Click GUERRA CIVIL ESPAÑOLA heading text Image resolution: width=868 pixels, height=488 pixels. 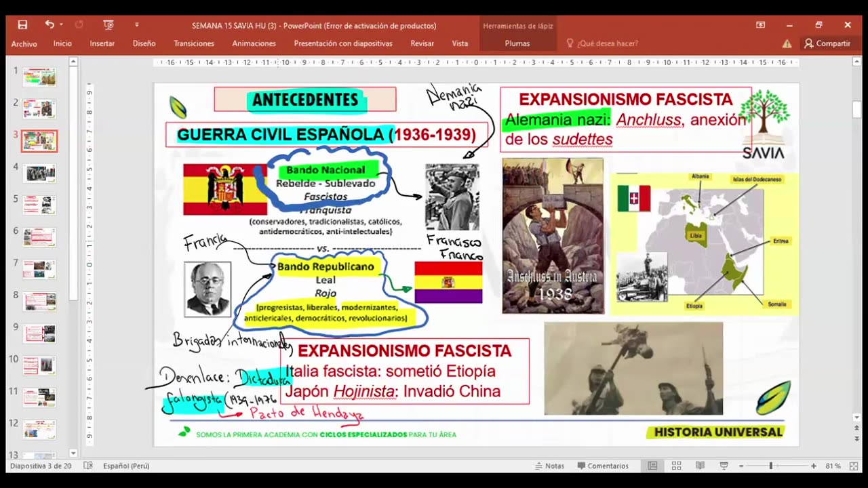tap(326, 134)
